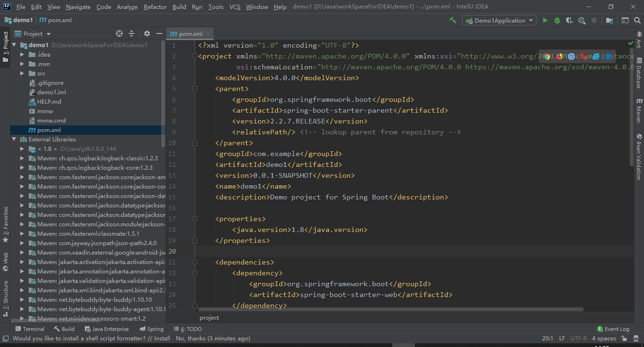
Task: Toggle the Maven tool window
Action: point(639,111)
